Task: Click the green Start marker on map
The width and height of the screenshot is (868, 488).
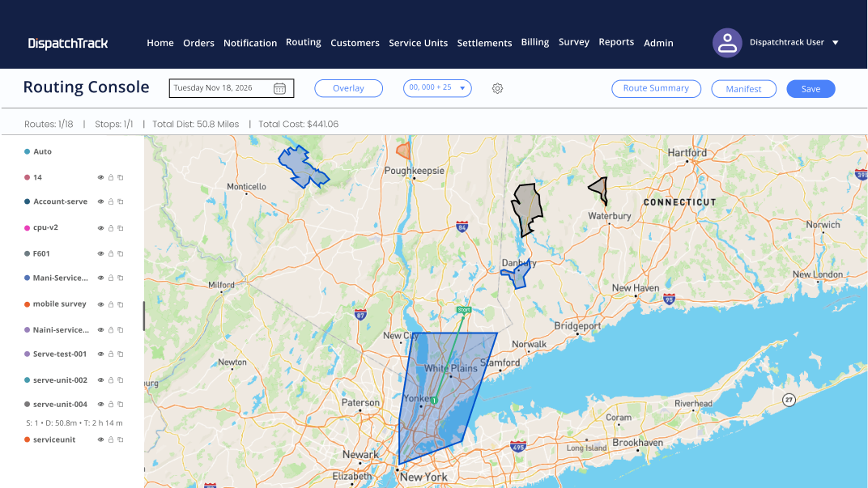Action: 463,310
